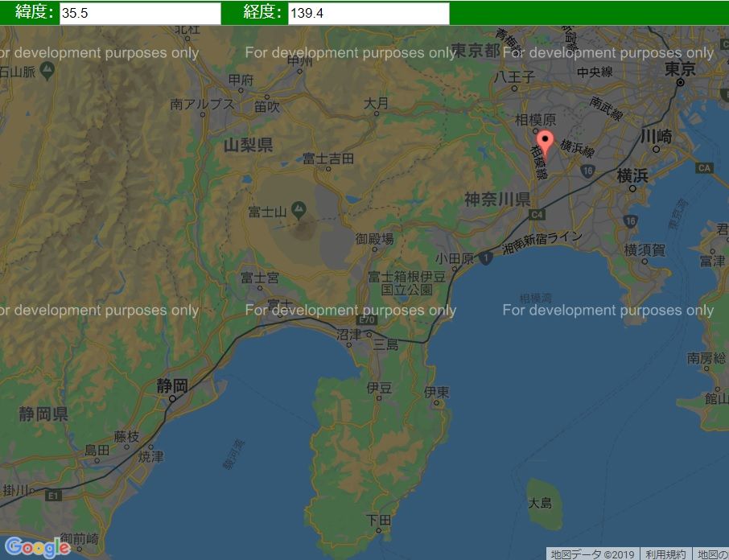Click the longitude input field showing 139.4
This screenshot has width=729, height=560.
tap(369, 14)
